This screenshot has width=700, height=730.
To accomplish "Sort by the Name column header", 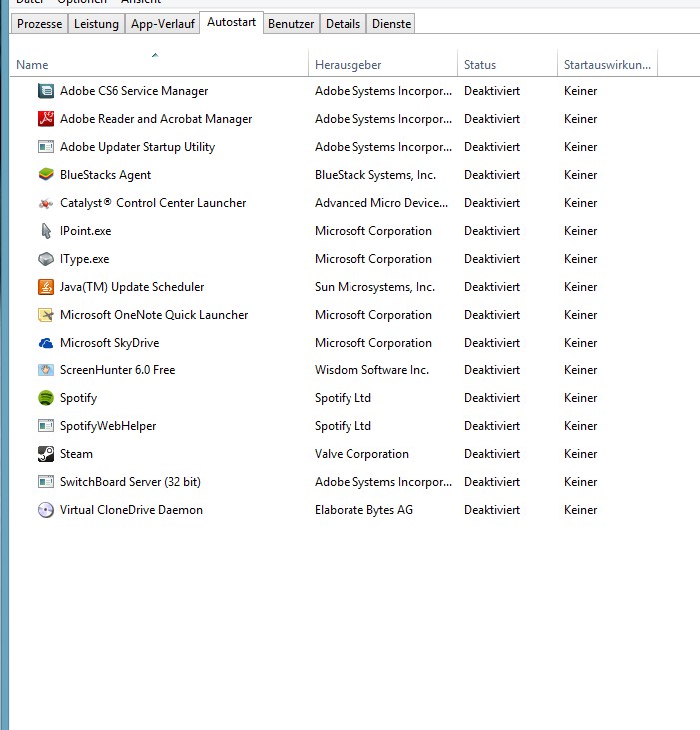I will [159, 64].
